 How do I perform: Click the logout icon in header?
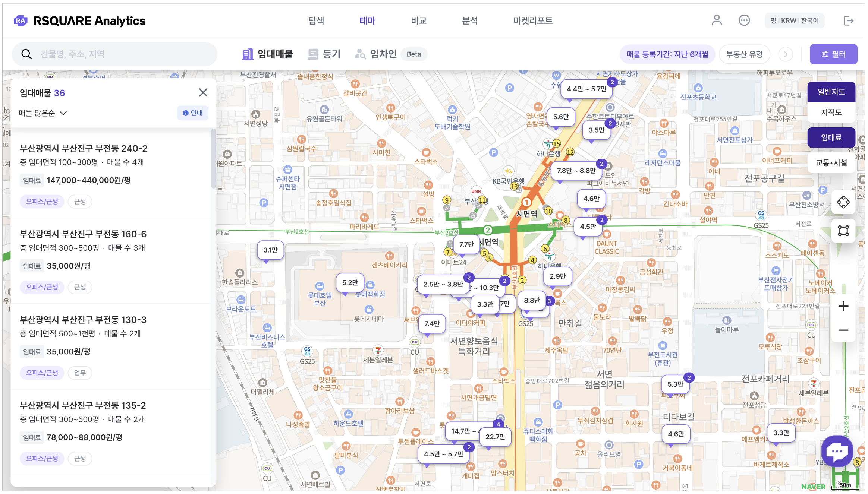pyautogui.click(x=848, y=20)
